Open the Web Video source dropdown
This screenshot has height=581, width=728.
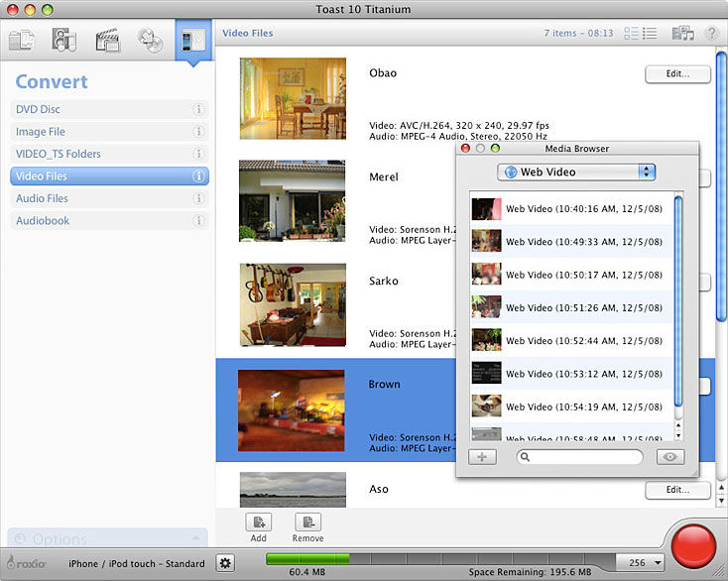click(576, 173)
